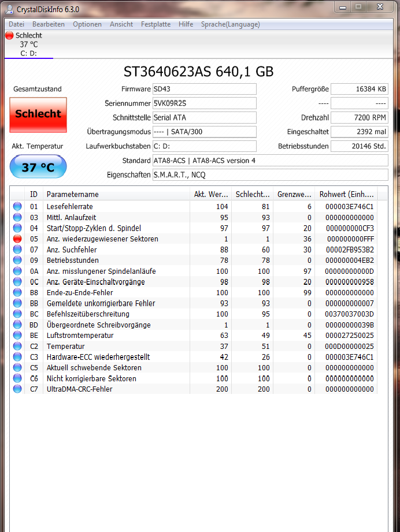The width and height of the screenshot is (400, 532).
Task: Click the Eingeschaltet field 2392 mal
Action: [x=360, y=132]
